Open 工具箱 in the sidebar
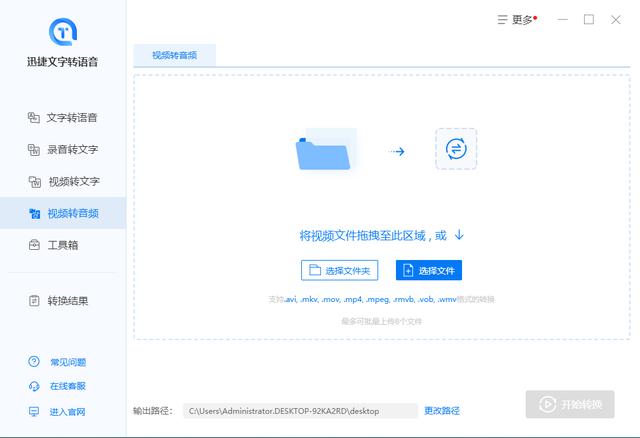This screenshot has width=640, height=438. point(63,245)
